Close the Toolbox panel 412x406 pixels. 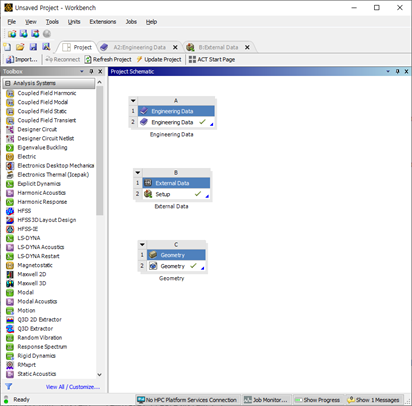(x=100, y=71)
